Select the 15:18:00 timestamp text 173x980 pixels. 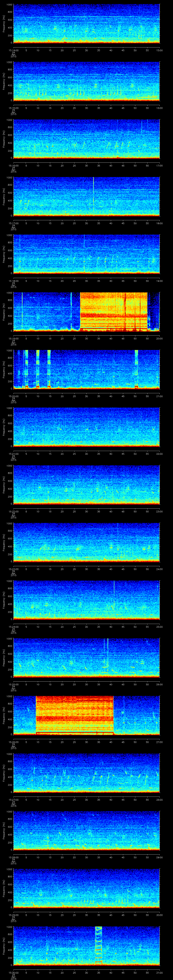click(13, 281)
